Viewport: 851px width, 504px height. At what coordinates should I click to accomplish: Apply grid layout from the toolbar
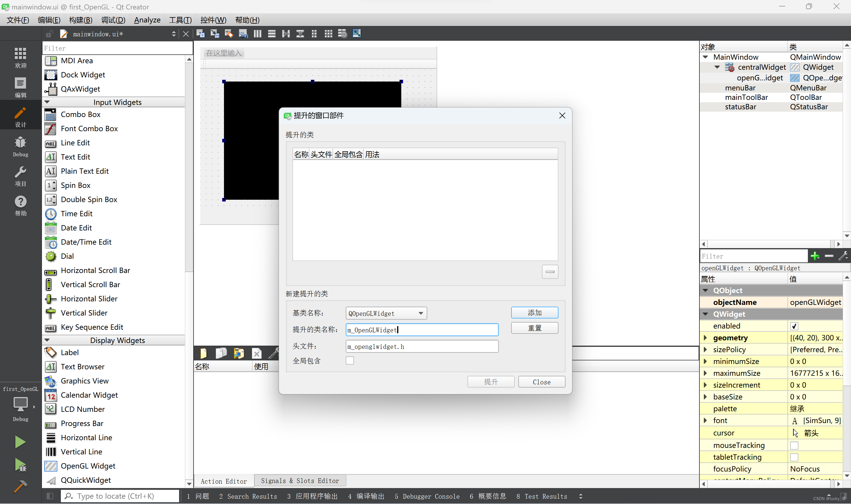click(328, 34)
